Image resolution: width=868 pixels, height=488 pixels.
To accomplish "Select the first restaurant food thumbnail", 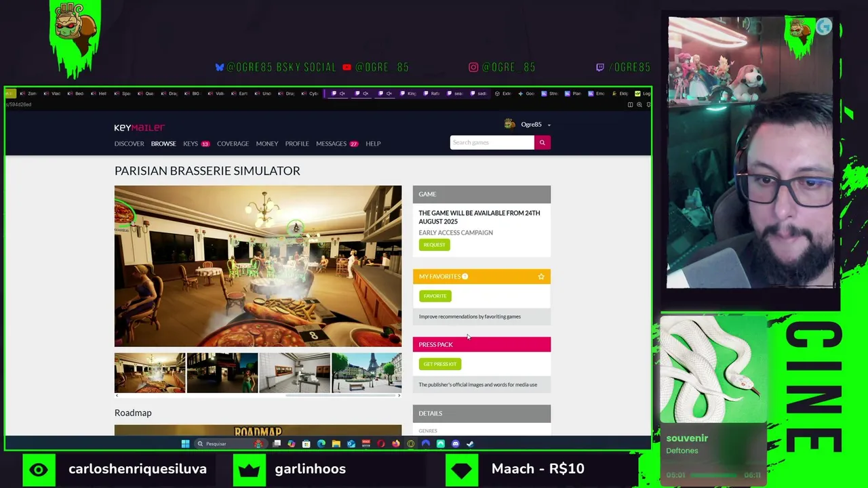I will coord(150,373).
